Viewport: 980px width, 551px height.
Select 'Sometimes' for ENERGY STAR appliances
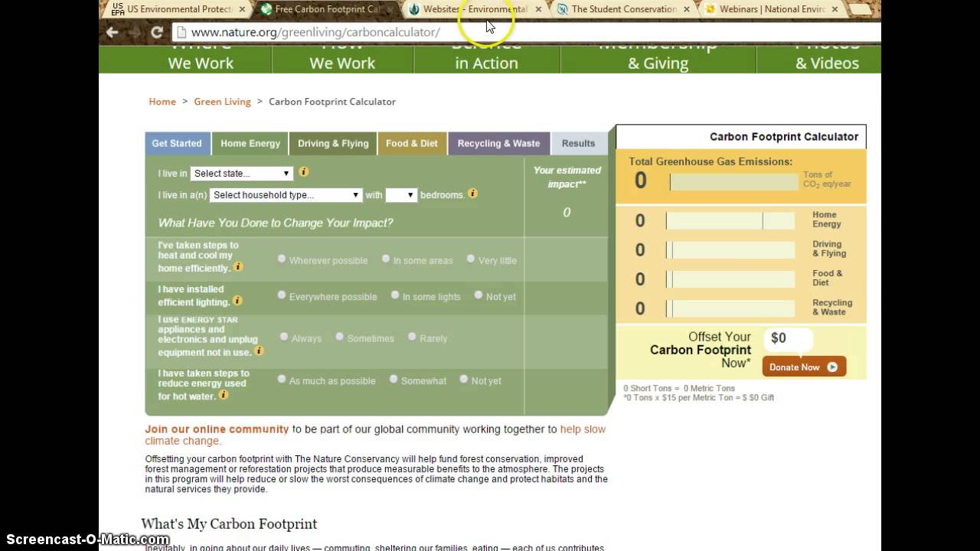coord(340,336)
